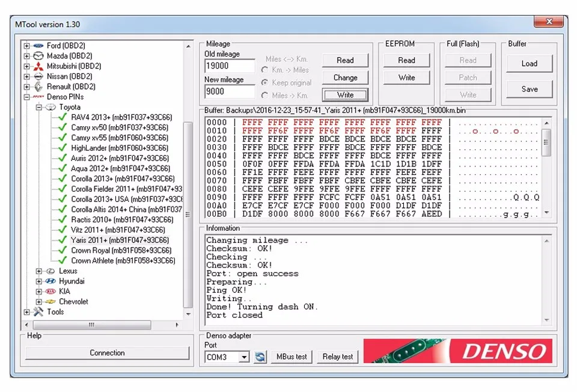Click checkmark icon beside Crown Athlete
This screenshot has width=577, height=392.
63,260
